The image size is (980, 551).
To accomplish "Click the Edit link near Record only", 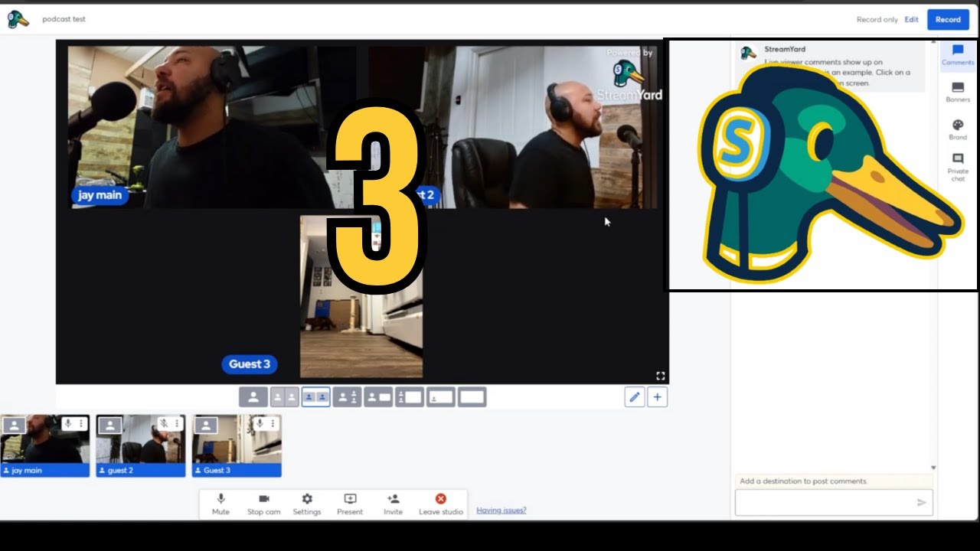I will point(911,20).
